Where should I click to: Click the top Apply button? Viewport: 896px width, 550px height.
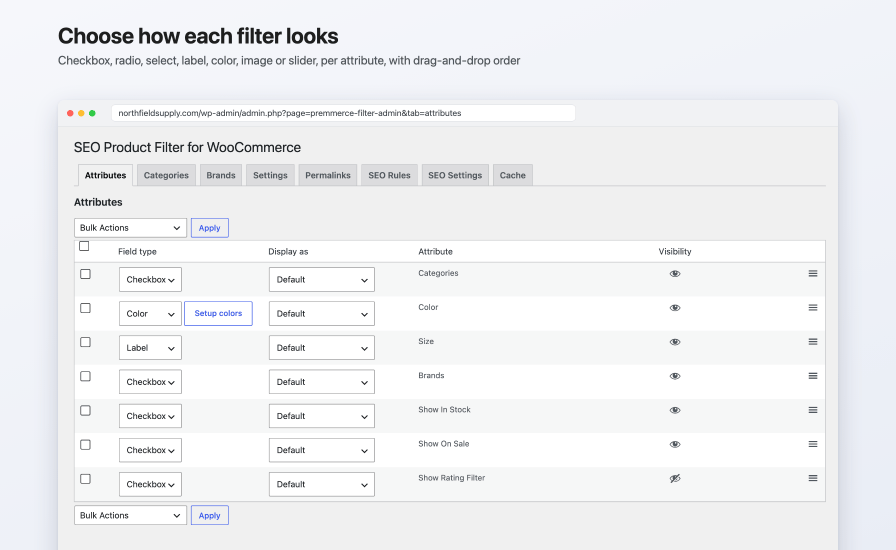point(210,228)
